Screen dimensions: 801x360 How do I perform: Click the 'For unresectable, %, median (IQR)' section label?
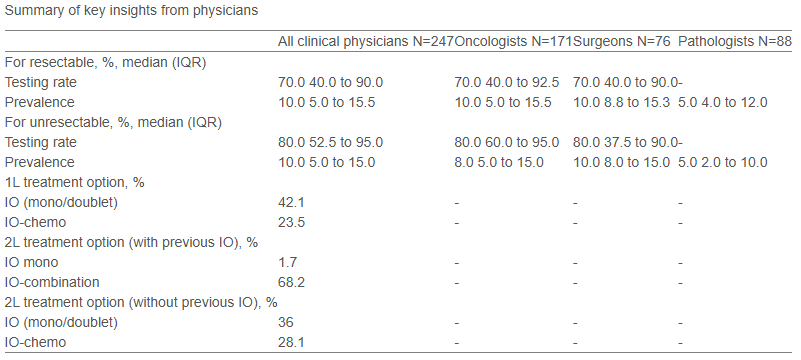click(x=113, y=123)
